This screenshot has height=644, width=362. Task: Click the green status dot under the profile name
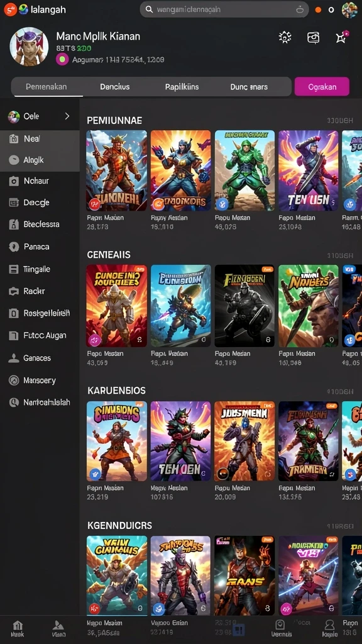(x=62, y=60)
